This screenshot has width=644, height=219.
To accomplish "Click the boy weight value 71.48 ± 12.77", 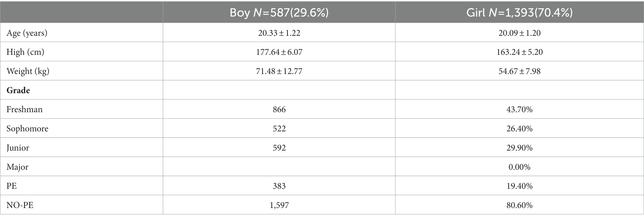I will coord(279,71).
